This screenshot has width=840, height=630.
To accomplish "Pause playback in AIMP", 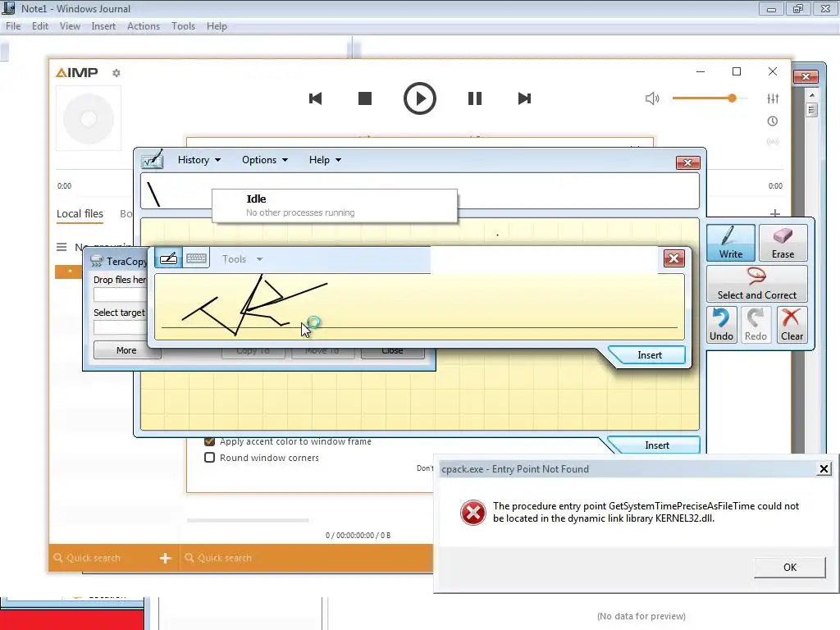I will pyautogui.click(x=475, y=98).
